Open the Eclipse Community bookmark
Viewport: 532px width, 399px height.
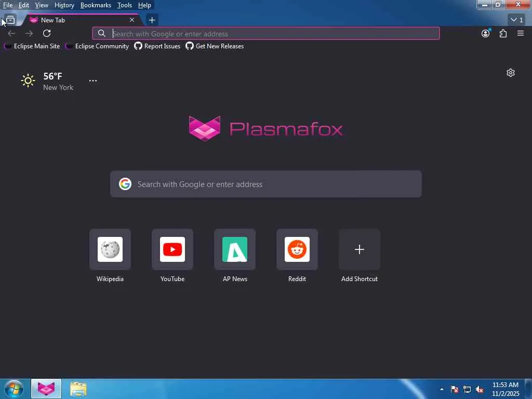97,46
